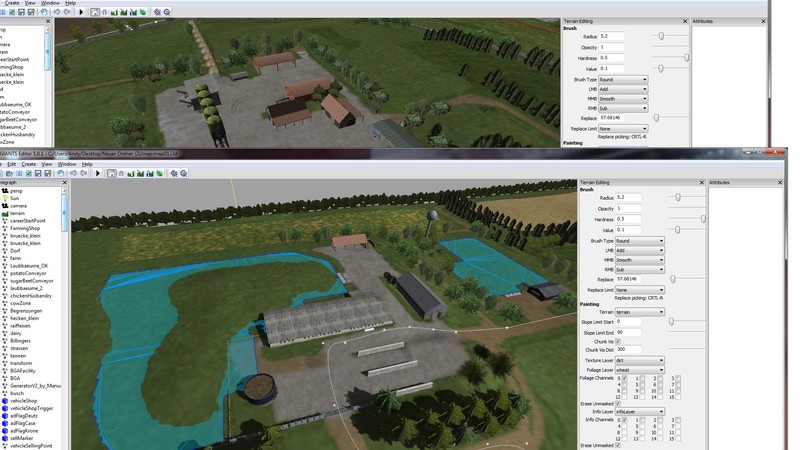Click Play button in back window toolbar

click(81, 12)
